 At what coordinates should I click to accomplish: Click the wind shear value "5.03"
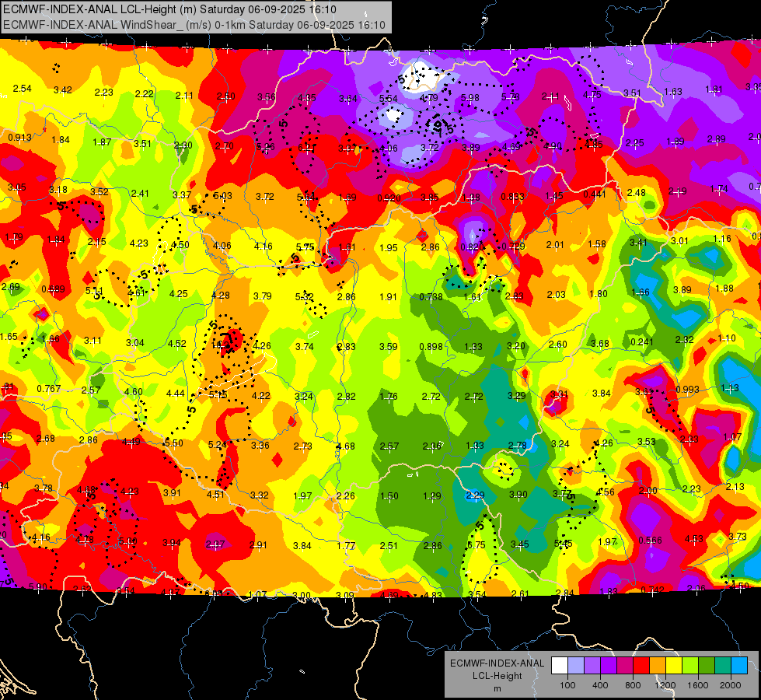click(x=223, y=196)
